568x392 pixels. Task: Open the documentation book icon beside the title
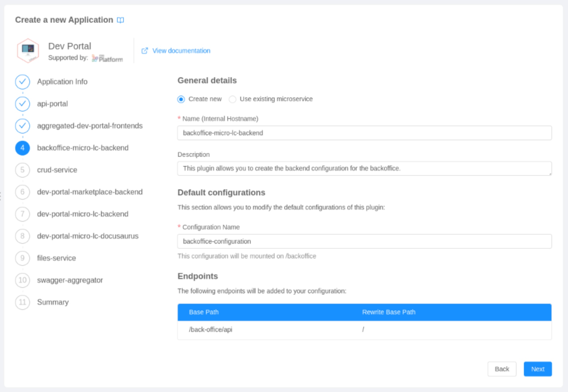120,20
